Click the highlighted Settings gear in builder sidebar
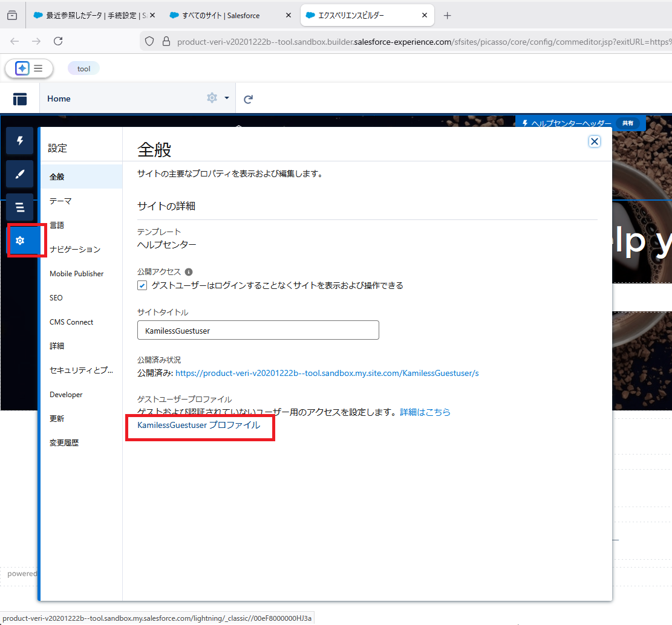 (x=20, y=240)
